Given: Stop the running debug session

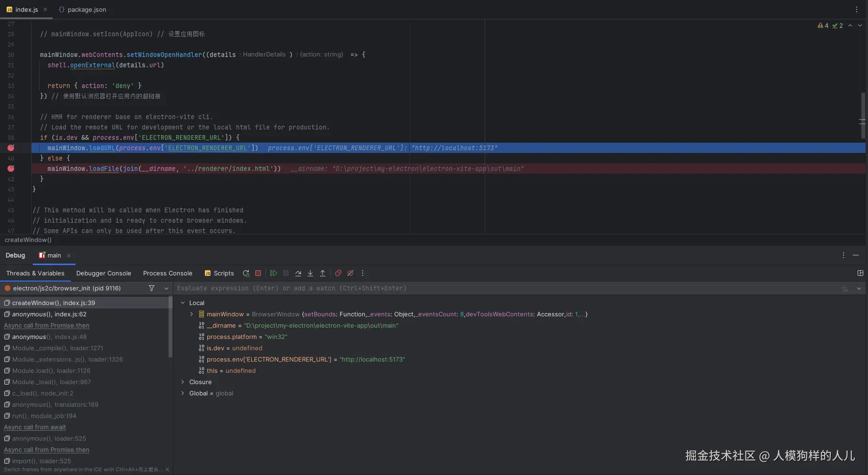Looking at the screenshot, I should tap(258, 273).
